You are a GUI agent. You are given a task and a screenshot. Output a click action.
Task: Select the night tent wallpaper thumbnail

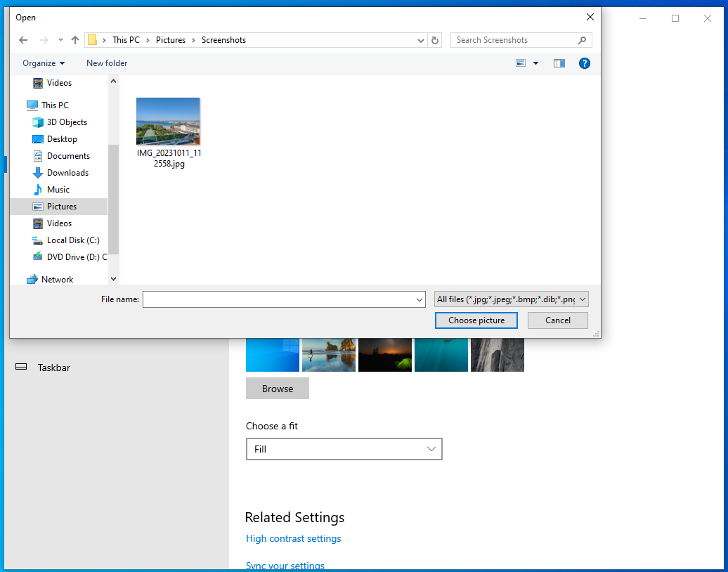385,355
